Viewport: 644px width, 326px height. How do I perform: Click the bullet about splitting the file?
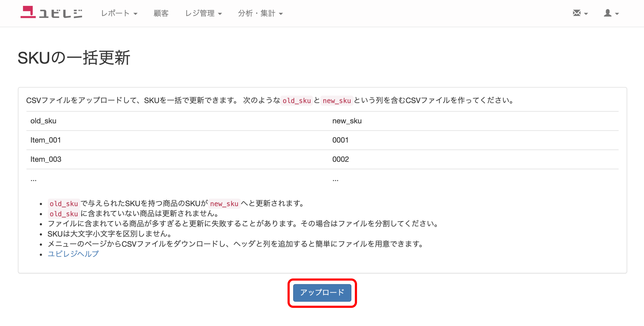[x=243, y=223]
